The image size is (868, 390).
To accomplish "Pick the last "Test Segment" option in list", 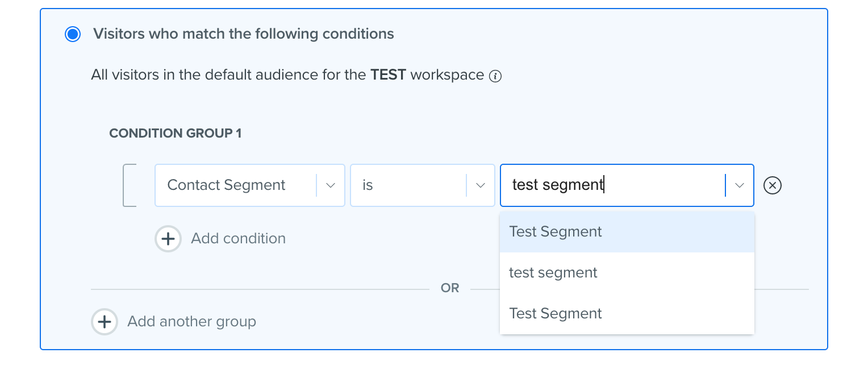I will pos(627,314).
